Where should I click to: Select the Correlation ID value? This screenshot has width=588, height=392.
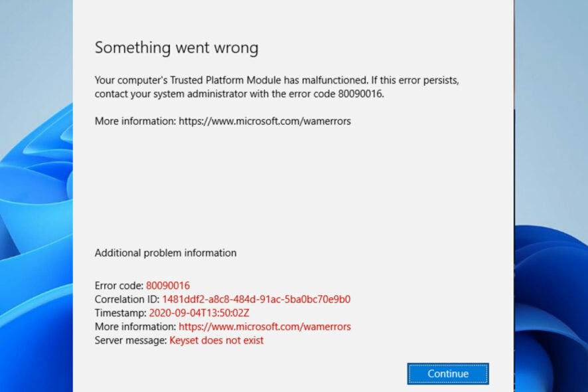point(256,299)
